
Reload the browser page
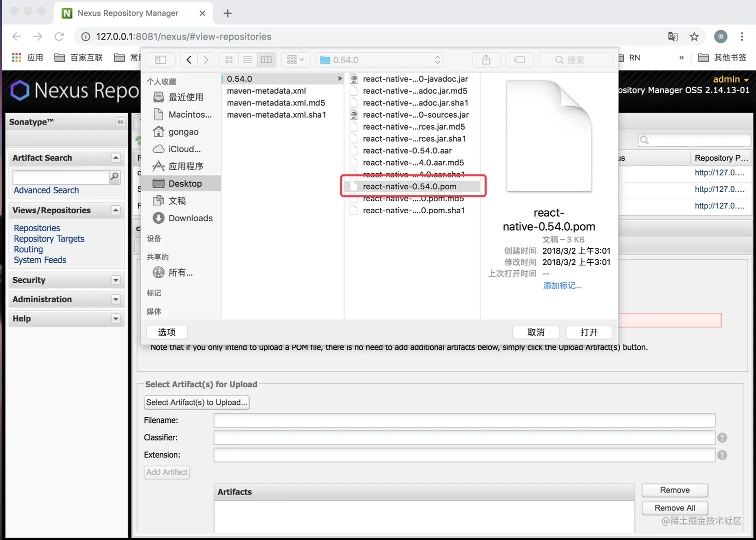click(59, 37)
